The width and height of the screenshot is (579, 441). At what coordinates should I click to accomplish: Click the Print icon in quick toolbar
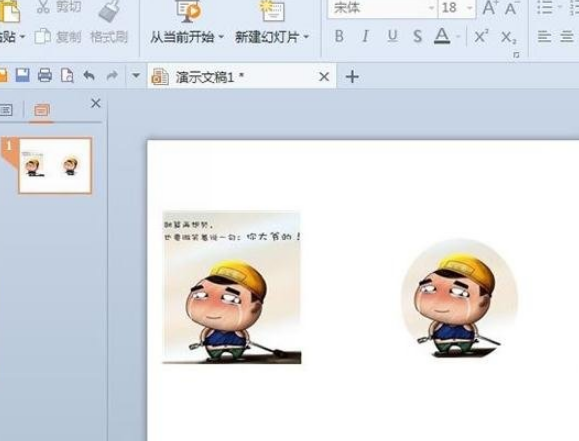pos(45,76)
